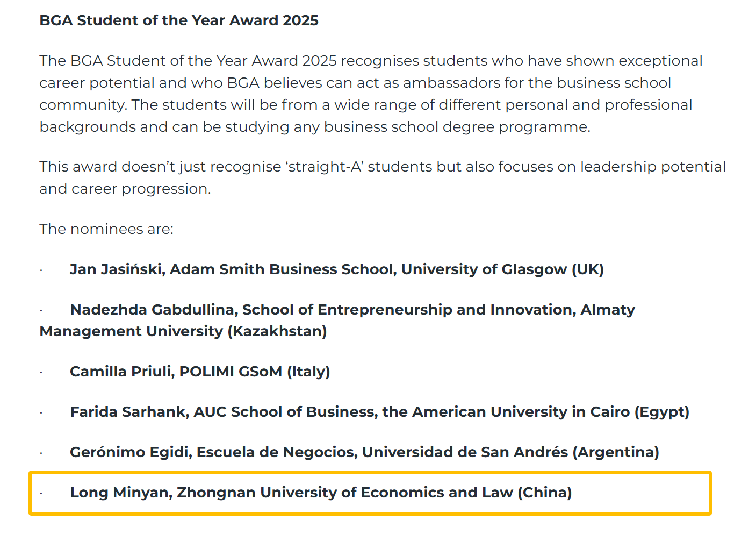The height and width of the screenshot is (534, 756).
Task: Select nominee Camilla Priuli's name
Action: pos(122,372)
